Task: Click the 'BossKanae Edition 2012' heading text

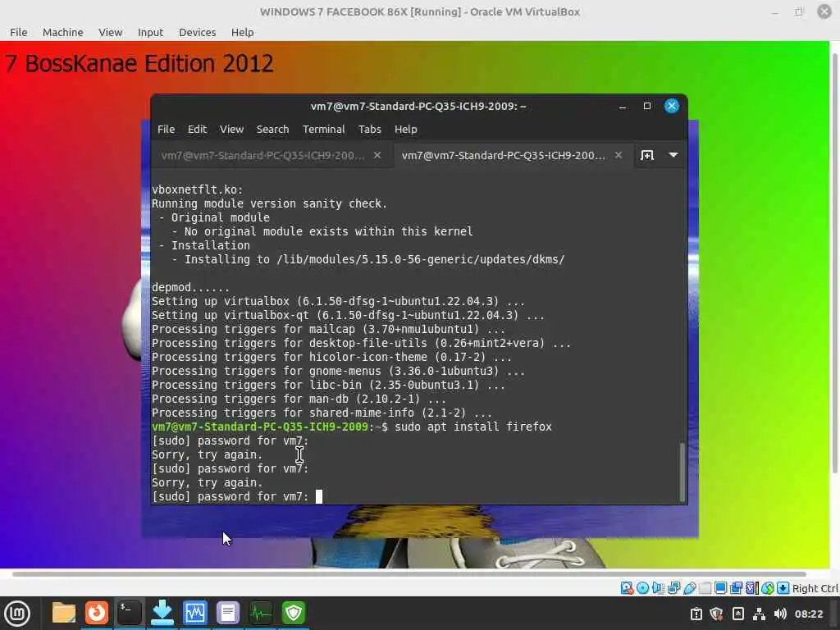Action: [x=149, y=64]
